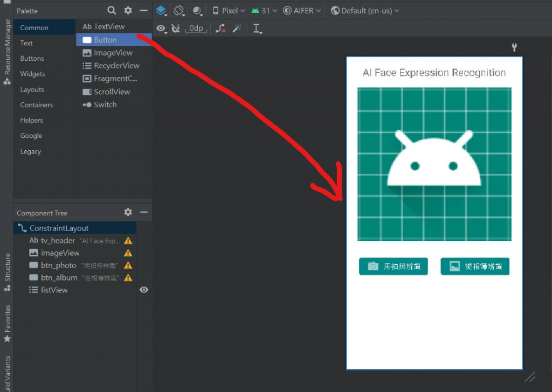Viewport: 552px width, 392px height.
Task: Open Build Variants side tab
Action: tap(7, 374)
